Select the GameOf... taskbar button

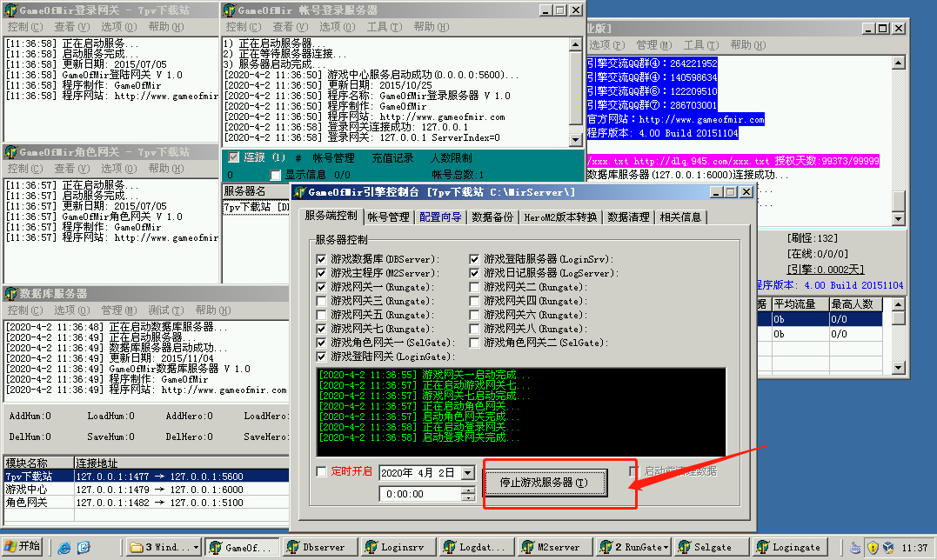coord(244,547)
